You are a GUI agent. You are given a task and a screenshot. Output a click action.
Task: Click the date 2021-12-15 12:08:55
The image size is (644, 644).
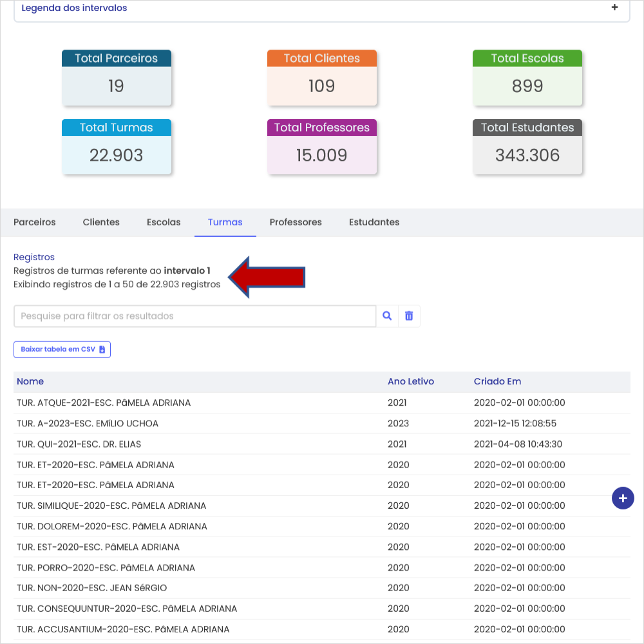[515, 424]
